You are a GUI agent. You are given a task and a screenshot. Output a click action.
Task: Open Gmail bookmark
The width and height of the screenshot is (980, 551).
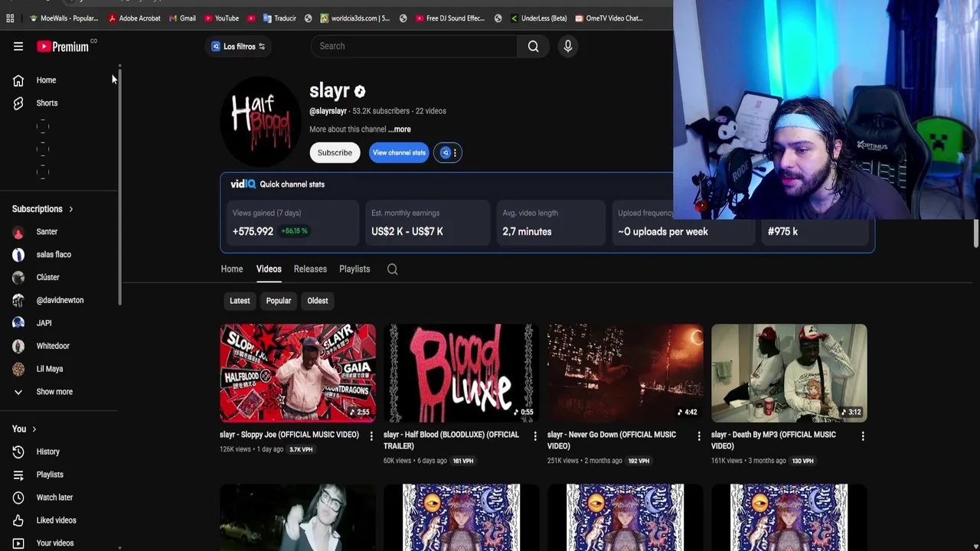tap(181, 18)
